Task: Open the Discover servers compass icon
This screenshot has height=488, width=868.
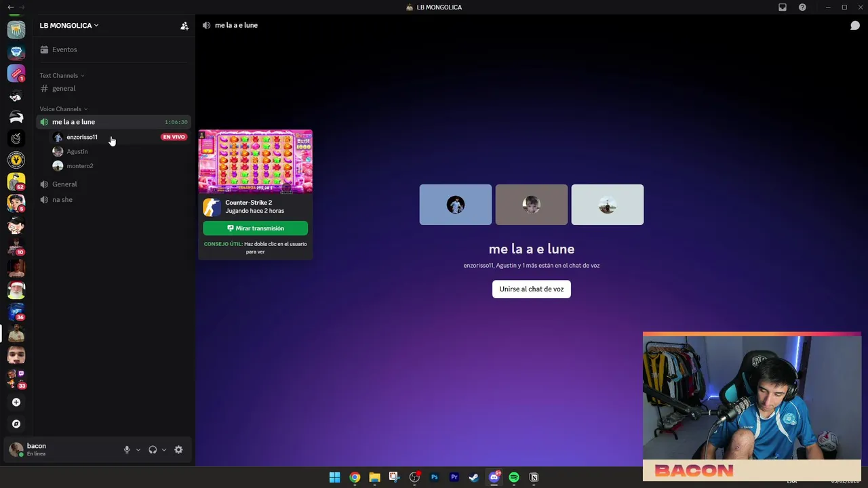Action: [x=16, y=424]
